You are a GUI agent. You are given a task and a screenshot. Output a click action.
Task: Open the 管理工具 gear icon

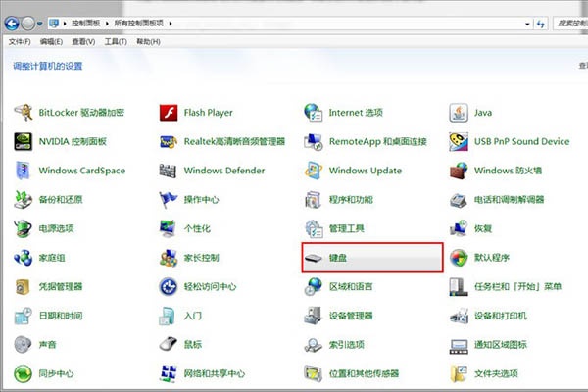[314, 228]
